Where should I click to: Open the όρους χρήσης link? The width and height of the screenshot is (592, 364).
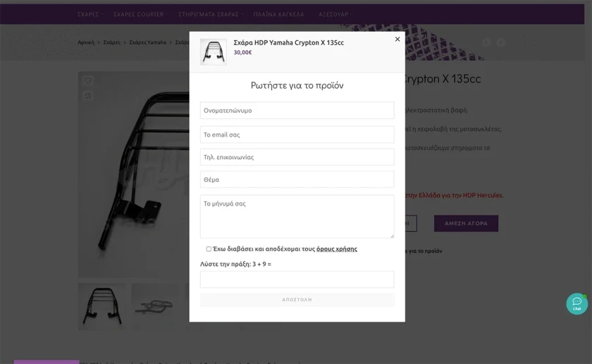[x=337, y=249]
